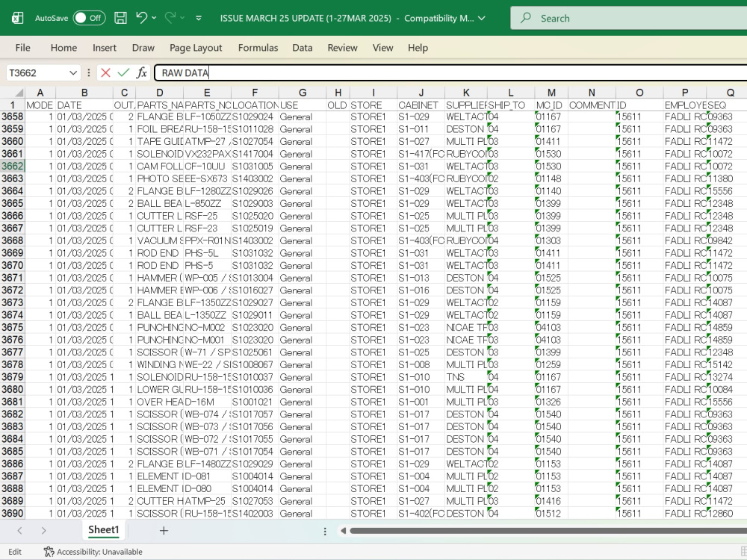Click the Sheet1 tab

coord(103,530)
